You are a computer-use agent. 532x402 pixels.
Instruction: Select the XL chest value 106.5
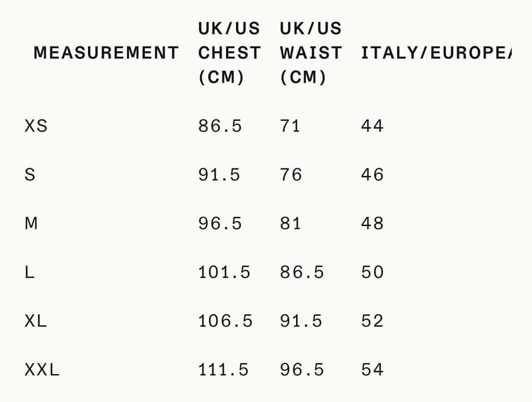click(225, 321)
